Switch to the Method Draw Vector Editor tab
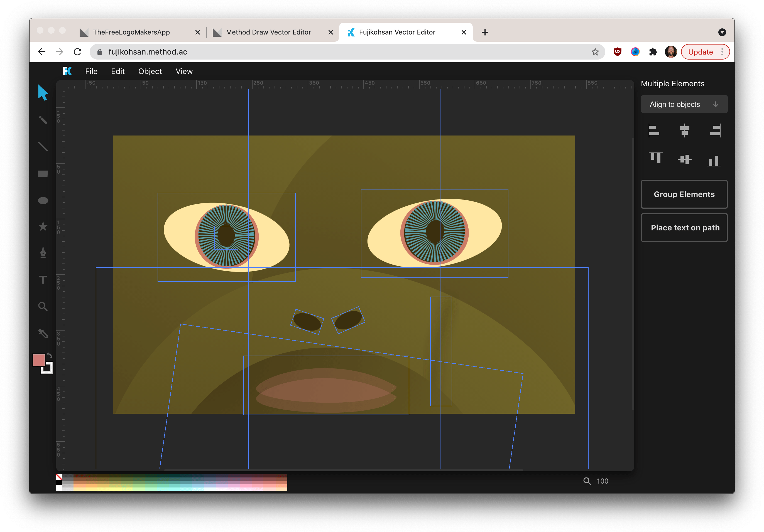The width and height of the screenshot is (764, 532). coord(268,32)
